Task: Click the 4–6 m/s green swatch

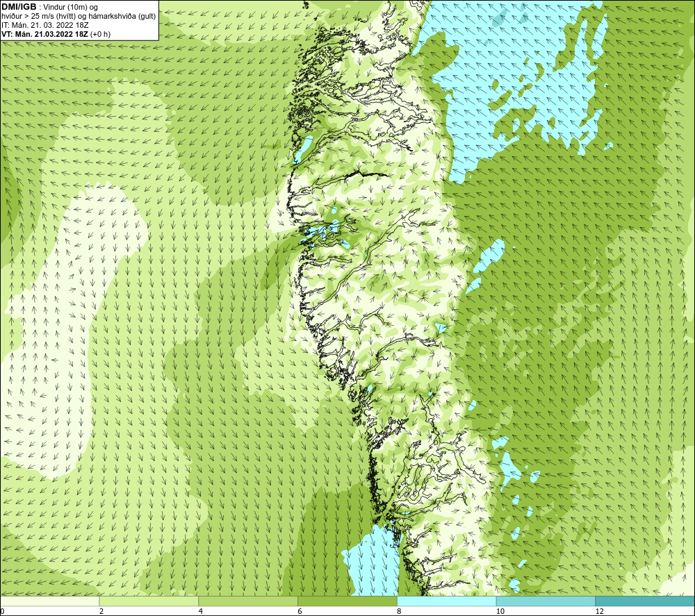Action: point(248,601)
